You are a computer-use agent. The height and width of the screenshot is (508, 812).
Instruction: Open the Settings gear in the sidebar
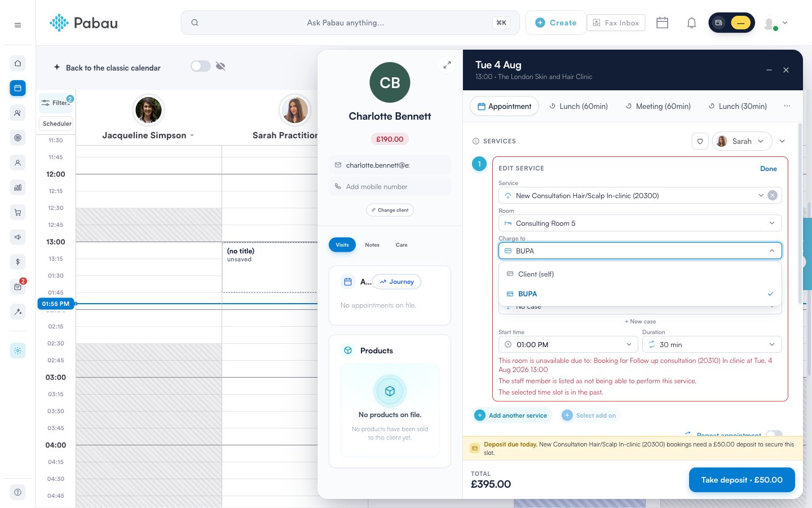[x=17, y=351]
